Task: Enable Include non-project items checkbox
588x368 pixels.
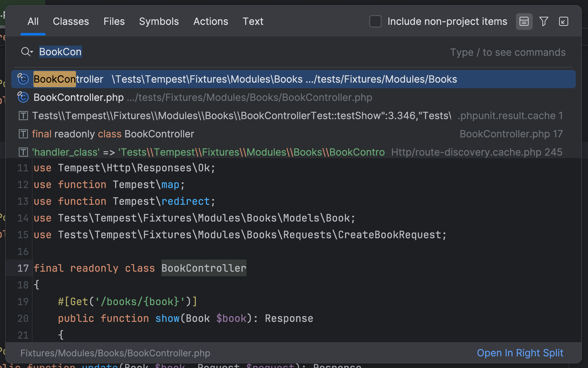Action: click(375, 22)
